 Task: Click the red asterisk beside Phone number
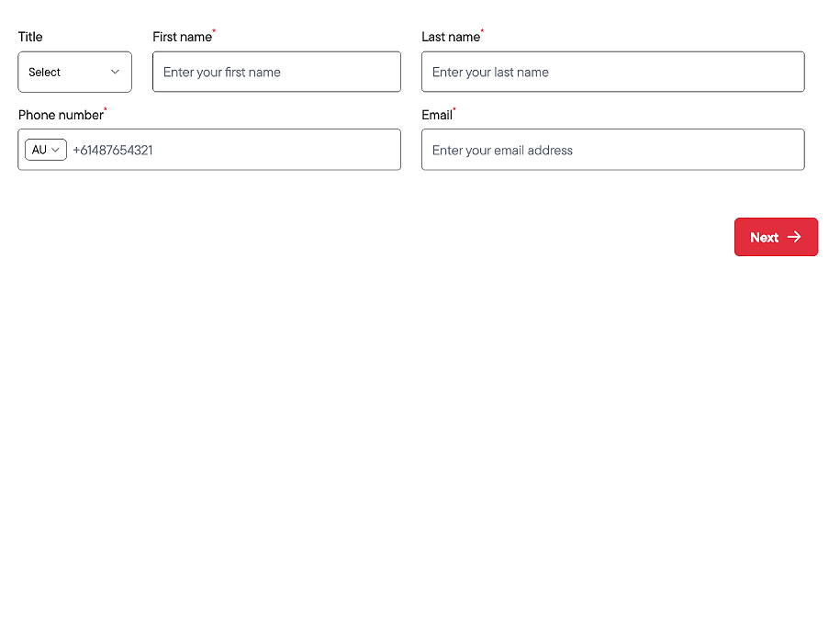pyautogui.click(x=106, y=108)
